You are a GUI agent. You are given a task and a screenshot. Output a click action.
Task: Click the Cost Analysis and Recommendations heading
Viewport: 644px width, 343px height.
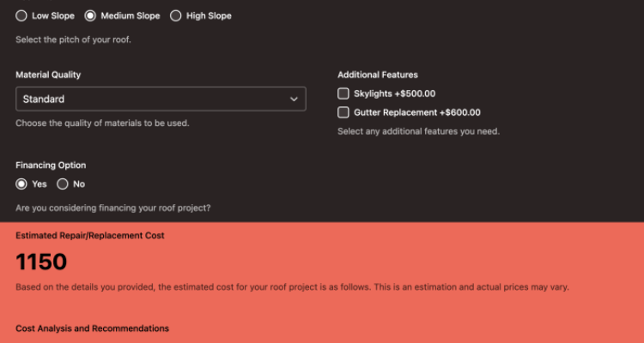pos(92,328)
